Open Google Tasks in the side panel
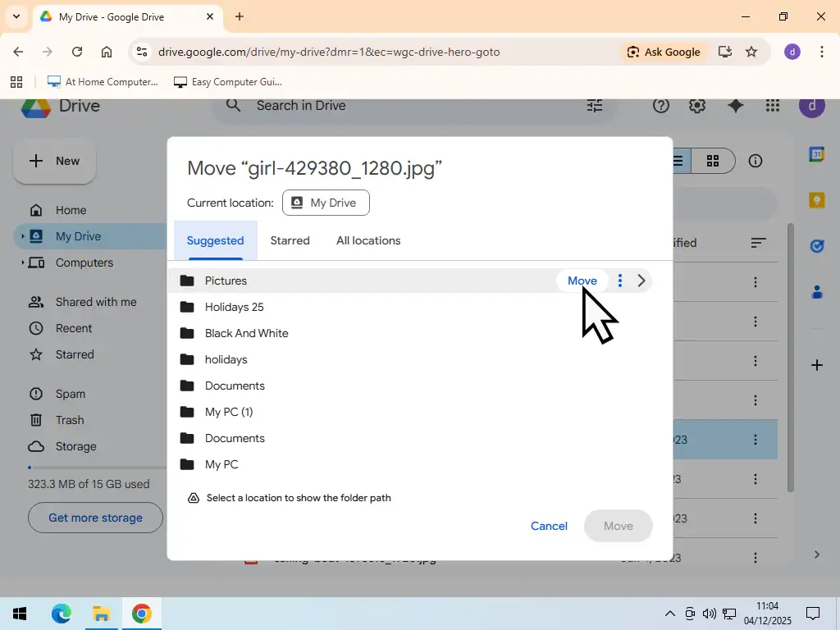Image resolution: width=840 pixels, height=630 pixels. [816, 245]
